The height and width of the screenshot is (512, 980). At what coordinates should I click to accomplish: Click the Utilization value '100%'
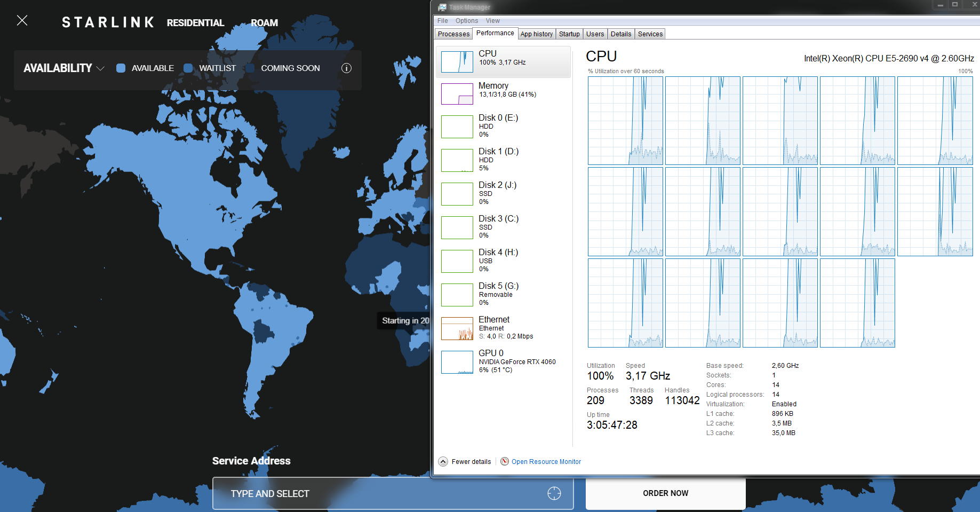[600, 376]
